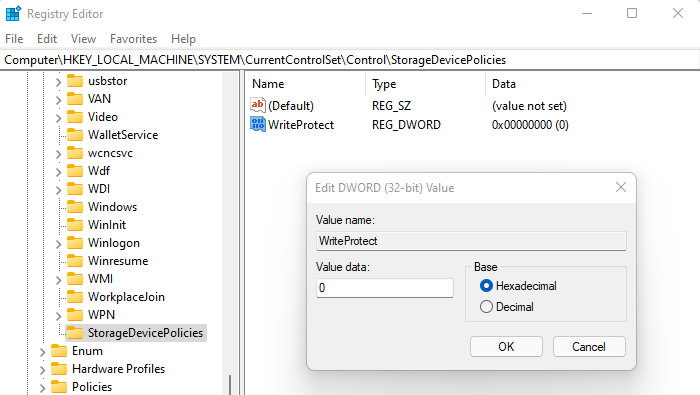Open the File menu

point(14,39)
